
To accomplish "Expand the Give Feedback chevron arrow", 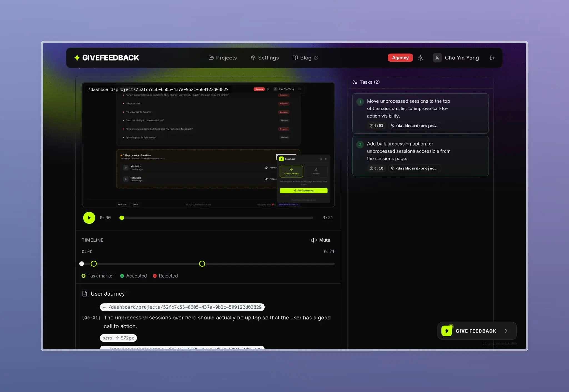I will tap(506, 331).
